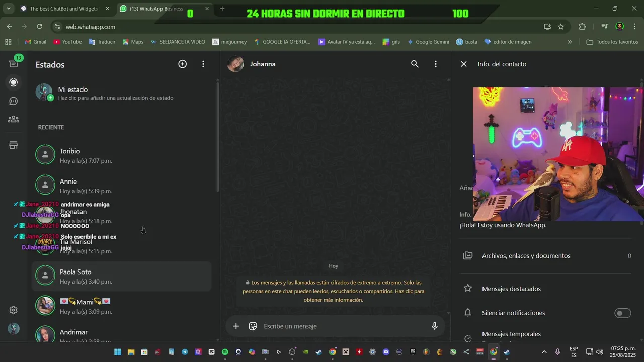Open Estados panel three-dot menu
The height and width of the screenshot is (362, 644).
point(203,64)
